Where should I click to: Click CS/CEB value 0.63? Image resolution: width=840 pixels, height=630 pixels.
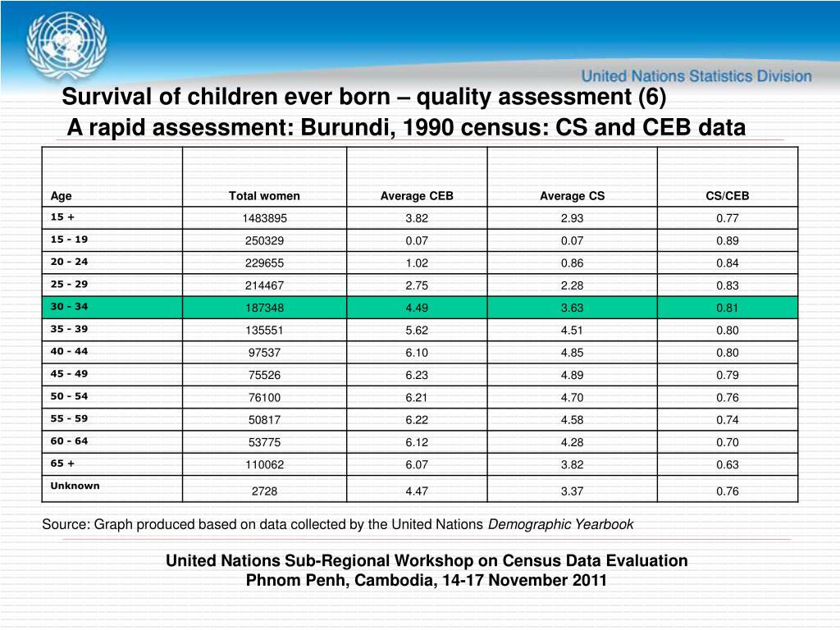coord(728,466)
